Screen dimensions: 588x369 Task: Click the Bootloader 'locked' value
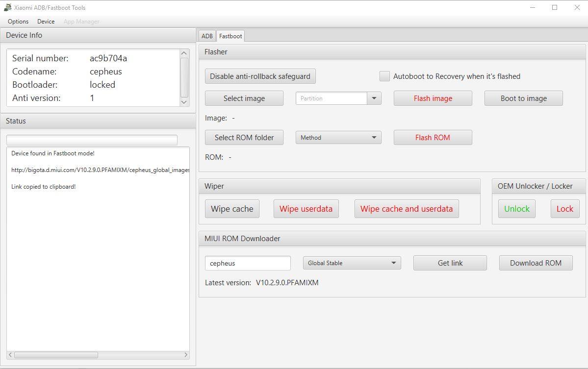tap(102, 85)
